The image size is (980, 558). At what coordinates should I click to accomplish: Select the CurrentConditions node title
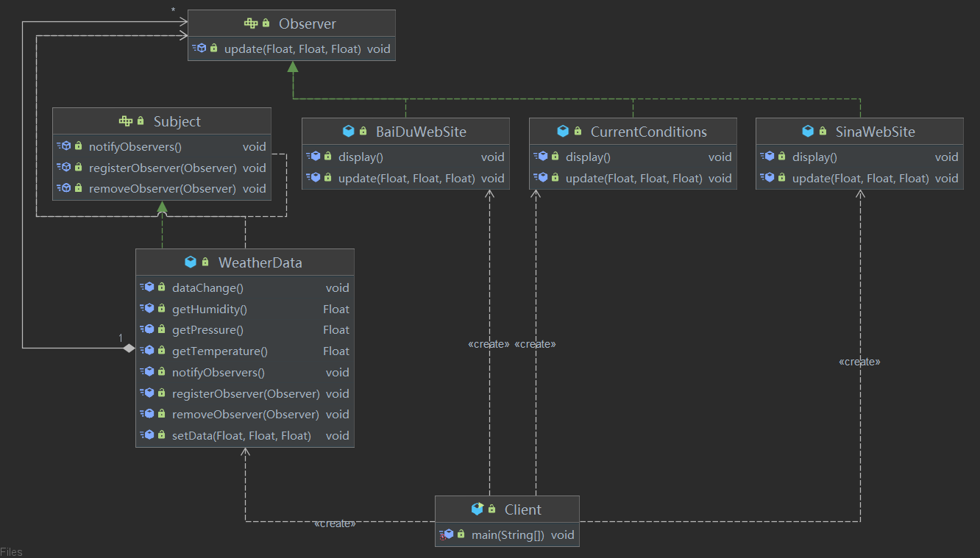coord(649,132)
